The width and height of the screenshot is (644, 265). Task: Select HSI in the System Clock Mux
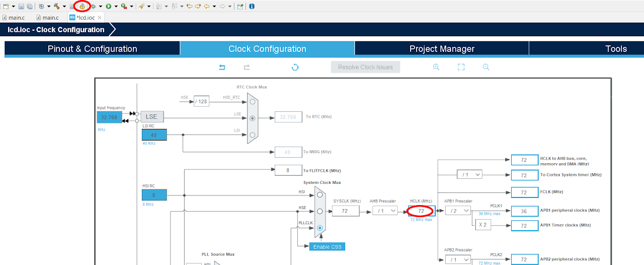(320, 194)
